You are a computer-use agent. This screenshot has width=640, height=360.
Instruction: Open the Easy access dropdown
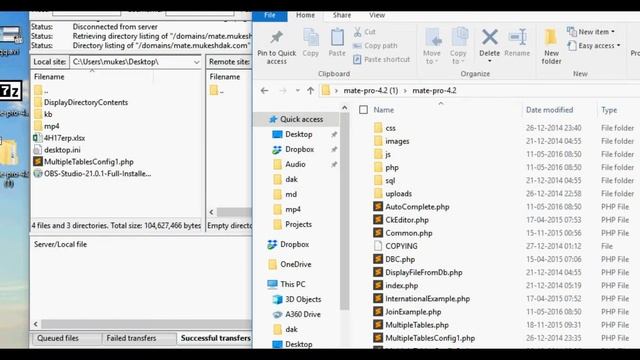point(595,45)
